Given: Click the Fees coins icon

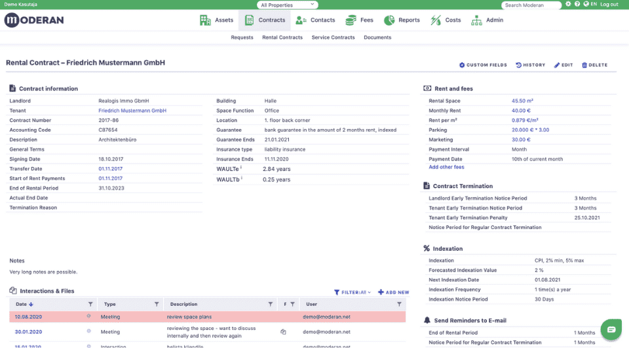Looking at the screenshot, I should click(351, 20).
